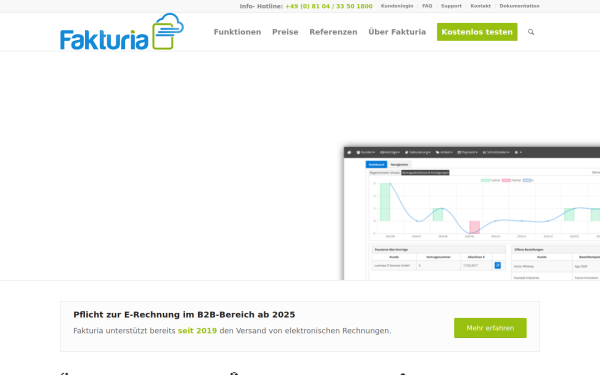The width and height of the screenshot is (600, 375).
Task: Open FAQ link
Action: (427, 6)
